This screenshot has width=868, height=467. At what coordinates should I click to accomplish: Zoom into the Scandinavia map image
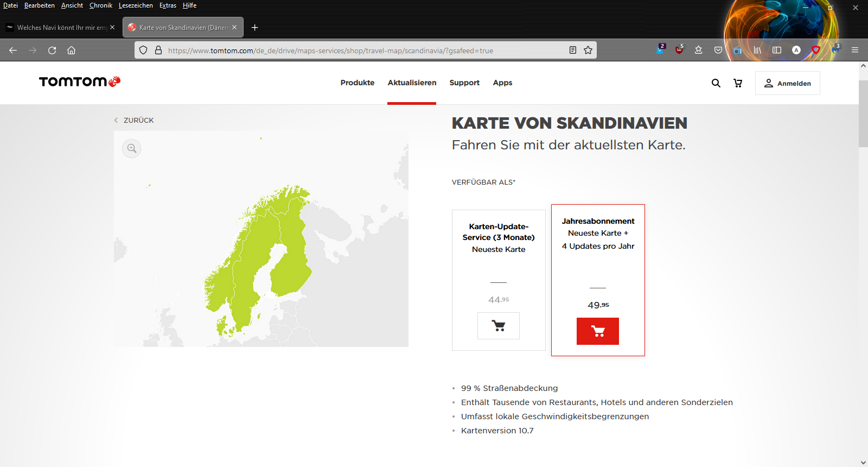[x=132, y=148]
